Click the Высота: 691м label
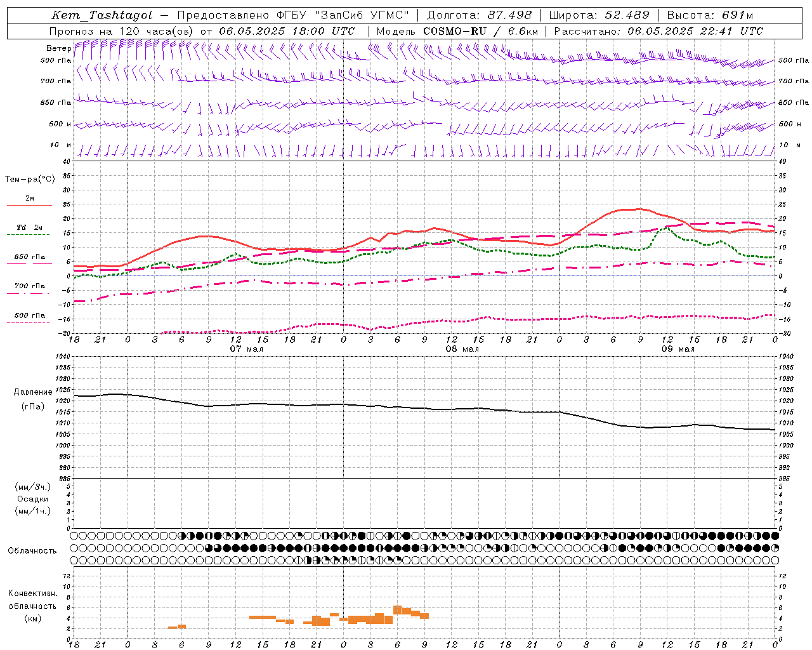 tap(710, 15)
